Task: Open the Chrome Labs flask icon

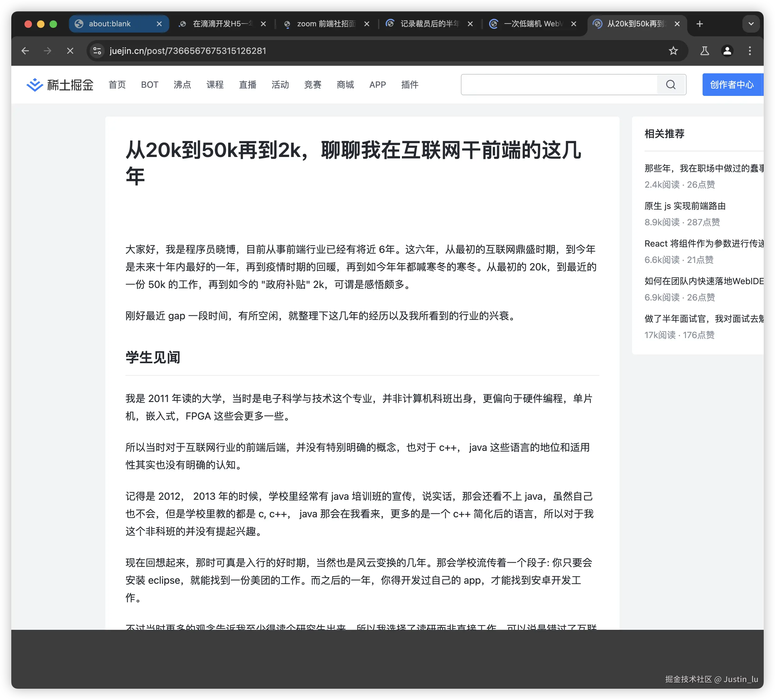Action: [704, 51]
